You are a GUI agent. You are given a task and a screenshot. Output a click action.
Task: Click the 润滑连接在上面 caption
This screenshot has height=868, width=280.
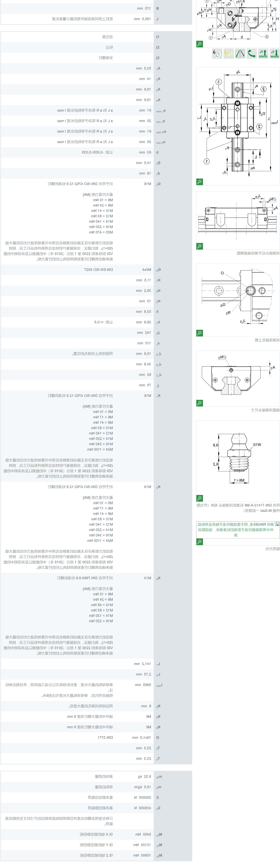click(x=267, y=340)
